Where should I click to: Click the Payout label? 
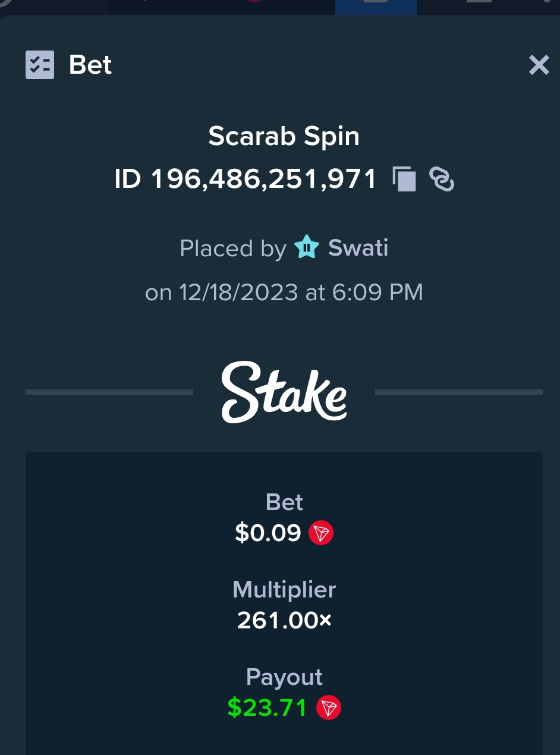(x=284, y=677)
